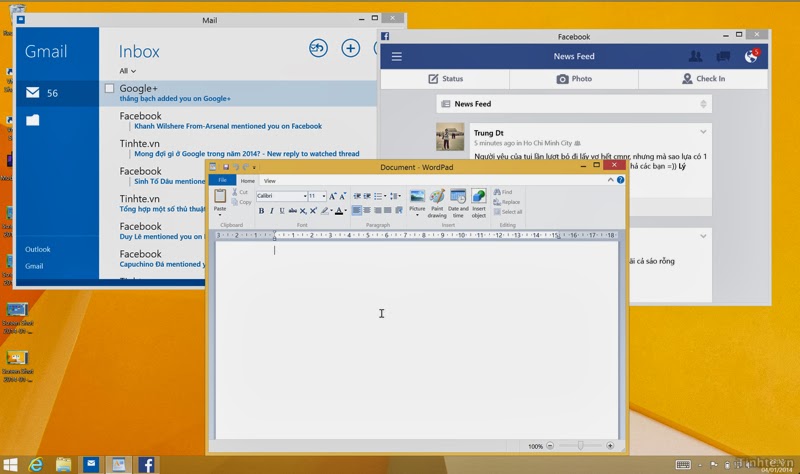The height and width of the screenshot is (474, 800).
Task: Switch to the Outlook account in Mail
Action: click(x=38, y=249)
